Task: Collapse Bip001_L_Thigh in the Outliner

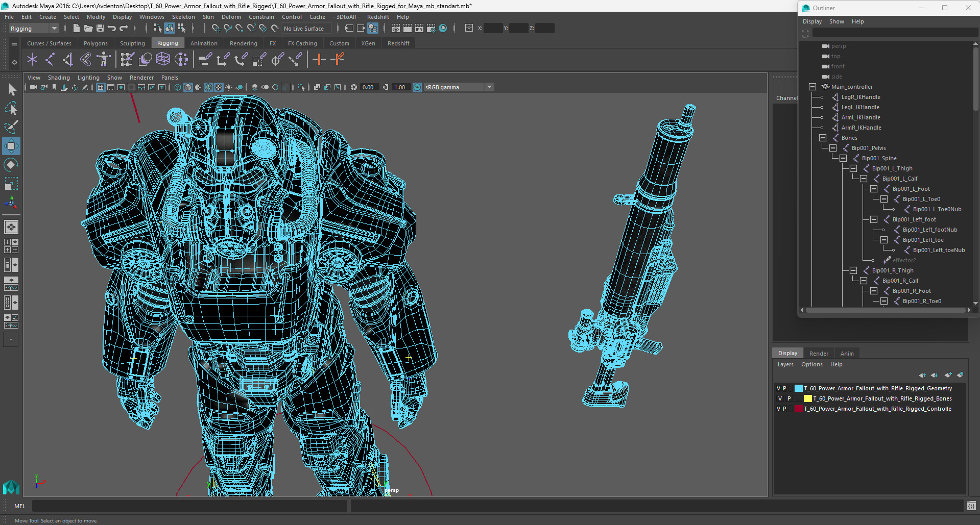Action: (853, 168)
